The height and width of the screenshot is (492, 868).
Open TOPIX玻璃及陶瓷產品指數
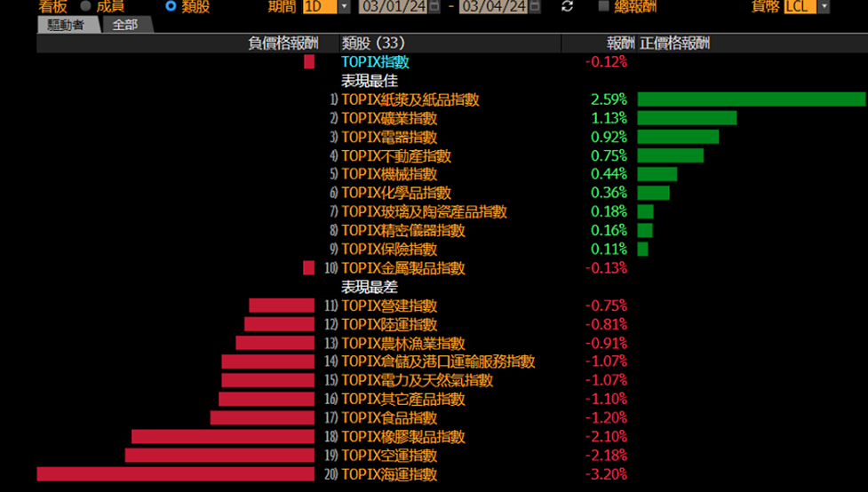tap(424, 212)
